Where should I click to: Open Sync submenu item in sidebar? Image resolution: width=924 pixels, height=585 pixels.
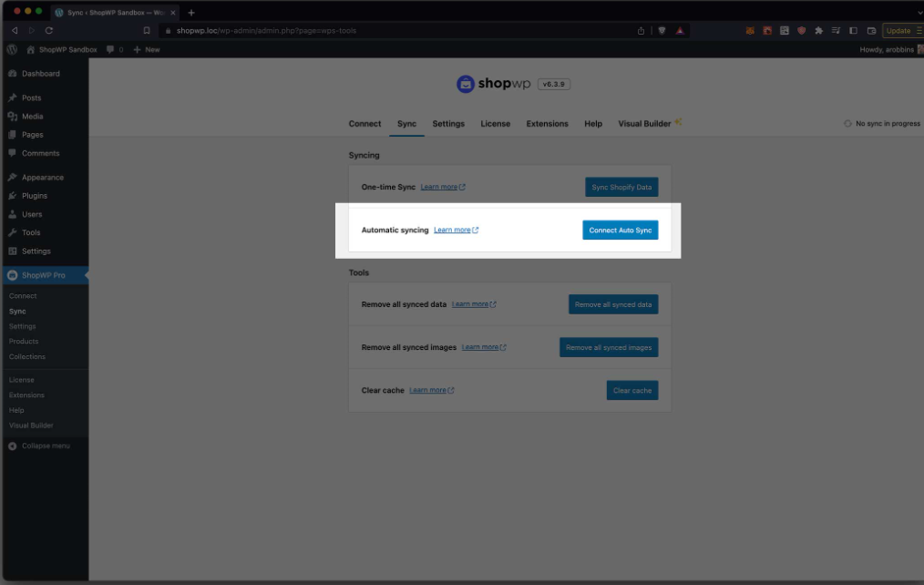(17, 311)
